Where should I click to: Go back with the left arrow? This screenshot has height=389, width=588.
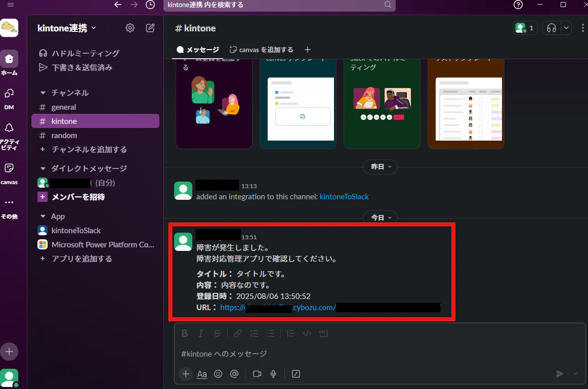tap(118, 5)
